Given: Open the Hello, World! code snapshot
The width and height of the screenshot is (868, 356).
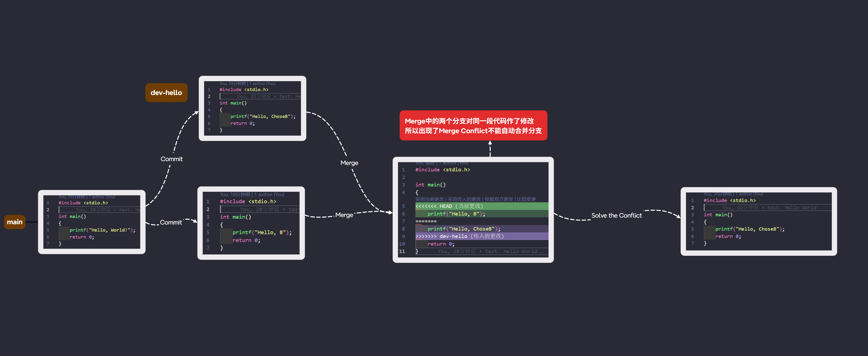Looking at the screenshot, I should pyautogui.click(x=92, y=222).
